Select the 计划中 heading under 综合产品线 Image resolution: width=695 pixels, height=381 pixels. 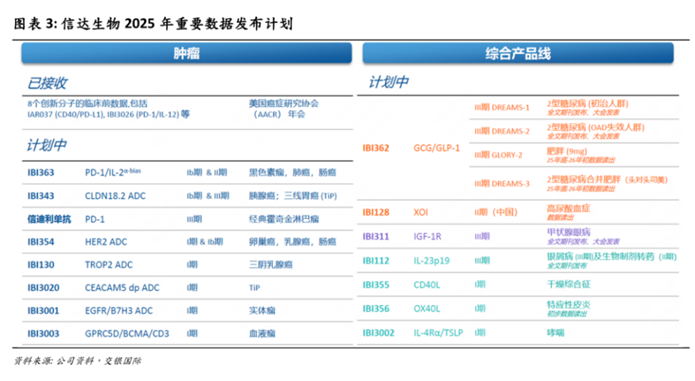tap(389, 82)
